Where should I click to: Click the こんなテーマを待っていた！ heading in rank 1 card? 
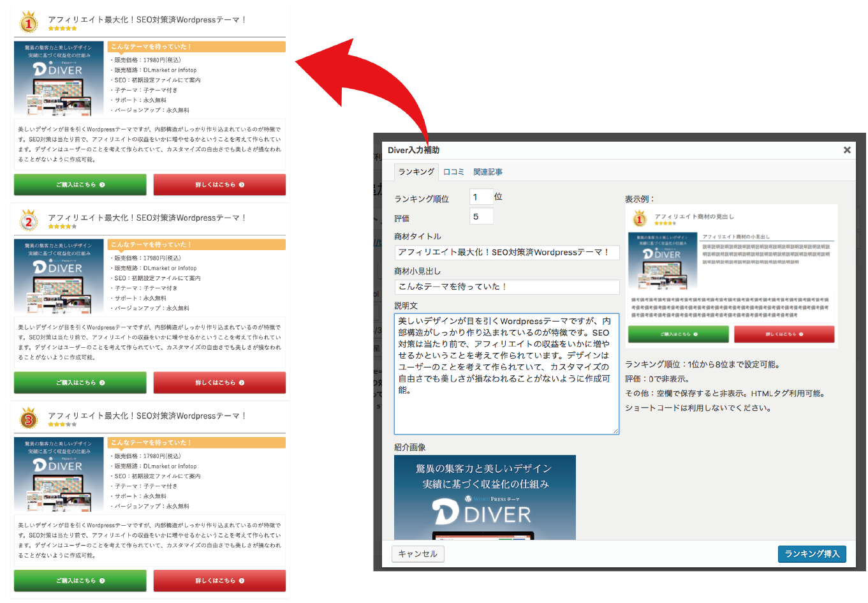click(x=196, y=47)
